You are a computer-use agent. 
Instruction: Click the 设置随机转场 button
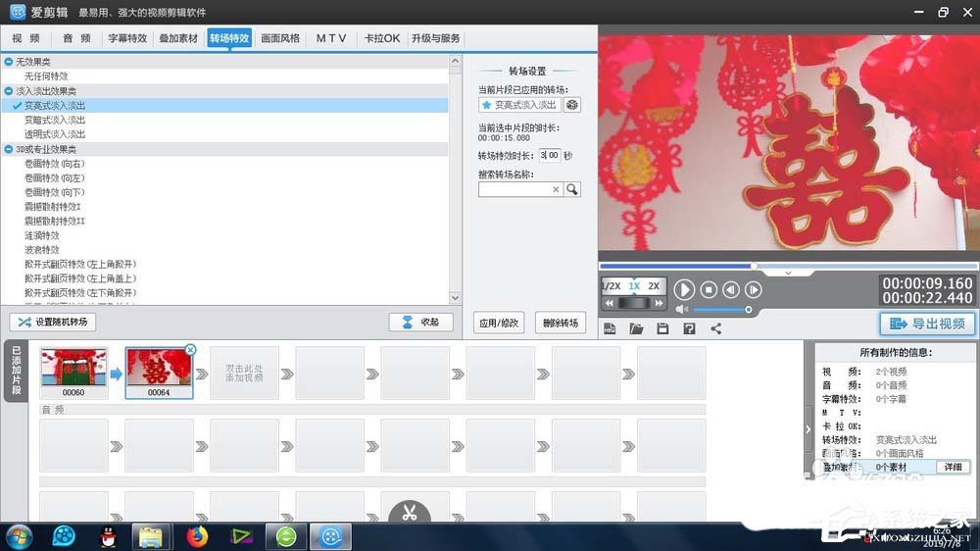pyautogui.click(x=53, y=323)
